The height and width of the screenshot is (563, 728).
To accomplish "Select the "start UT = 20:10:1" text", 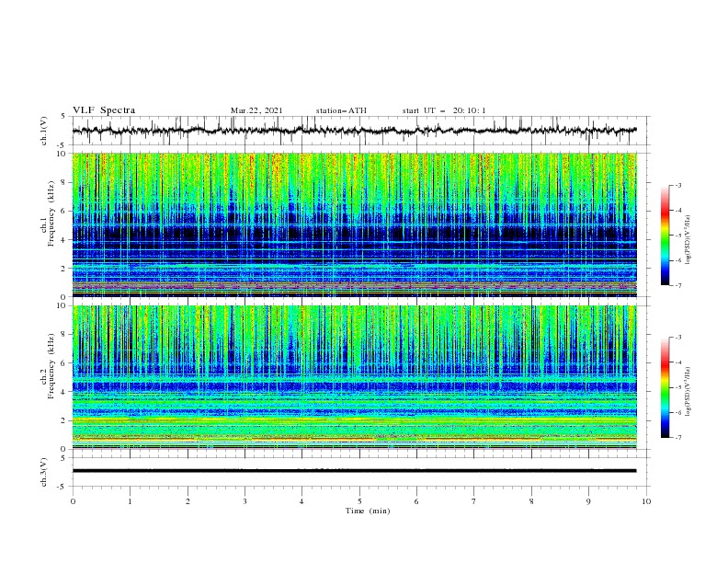I will (x=444, y=110).
